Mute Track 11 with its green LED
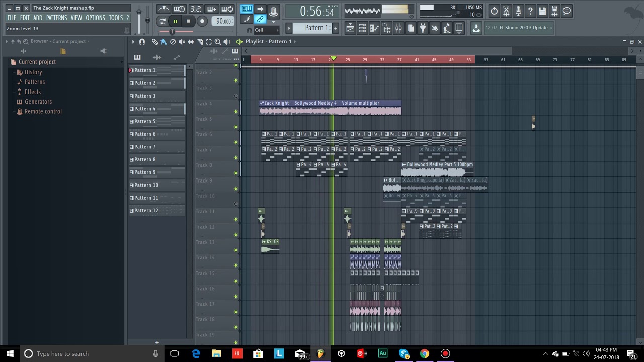Screen dimensions: 644x362 (x=236, y=219)
